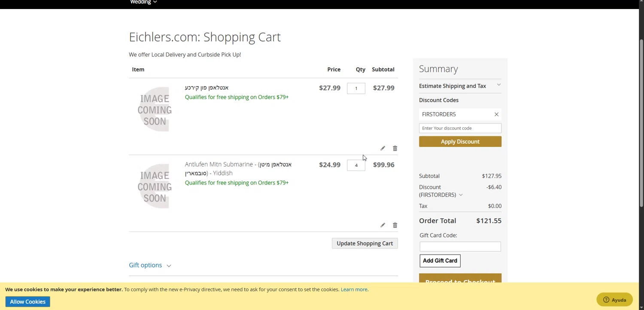
Task: Open the אנטלאפן פון קירכע product link
Action: (207, 88)
